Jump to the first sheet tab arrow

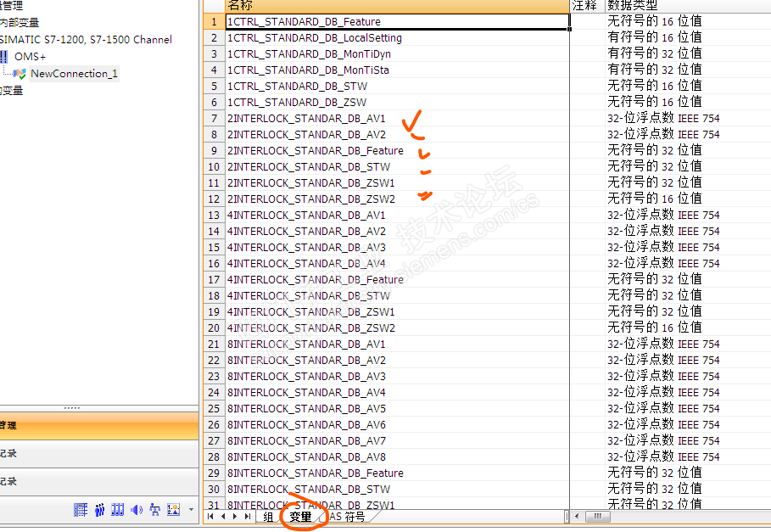point(210,517)
